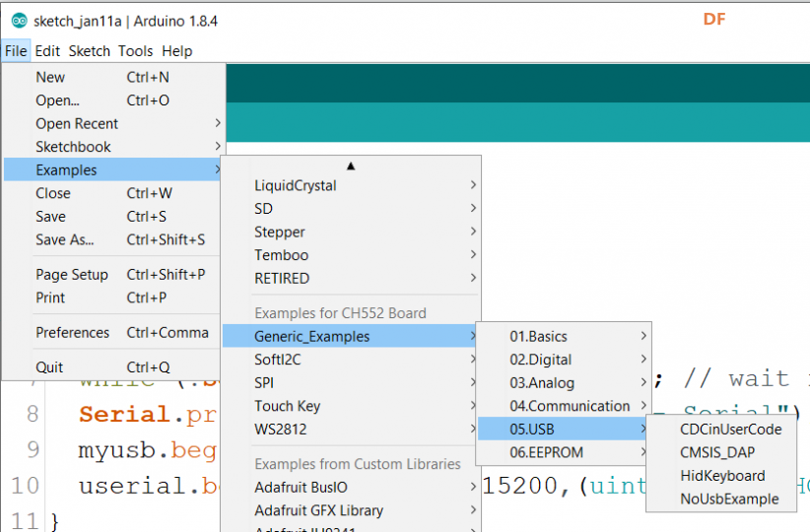Select the 05.USB submenu entry
810x532 pixels.
564,430
